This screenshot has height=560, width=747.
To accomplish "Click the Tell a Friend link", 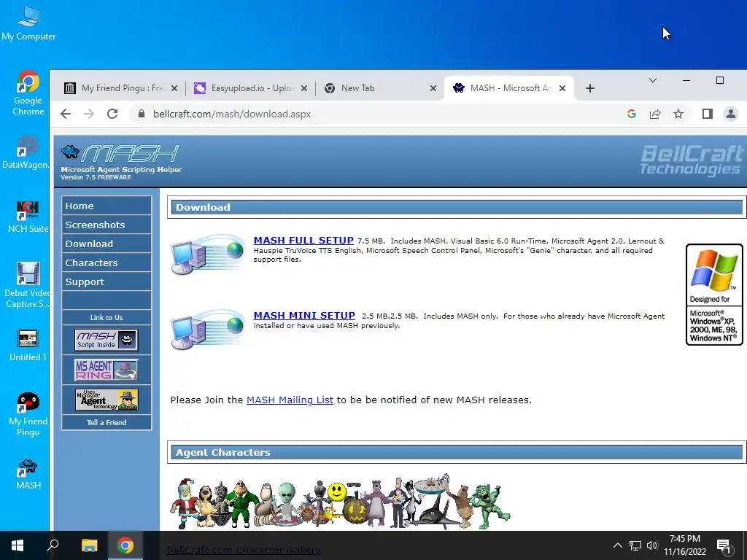I will coord(107,422).
